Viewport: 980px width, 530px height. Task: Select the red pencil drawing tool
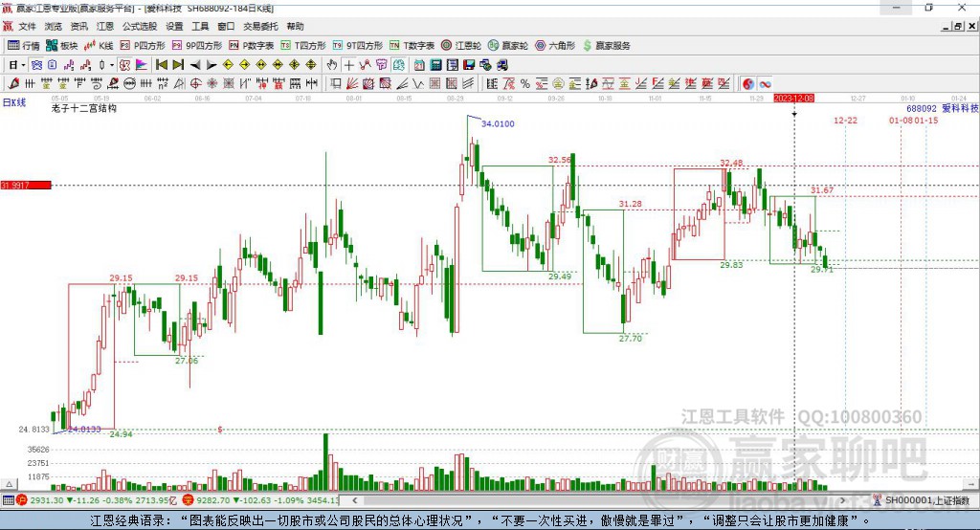[13, 84]
